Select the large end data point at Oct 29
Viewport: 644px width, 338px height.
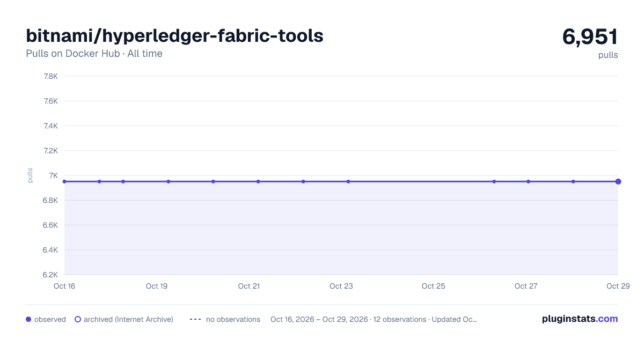(618, 181)
